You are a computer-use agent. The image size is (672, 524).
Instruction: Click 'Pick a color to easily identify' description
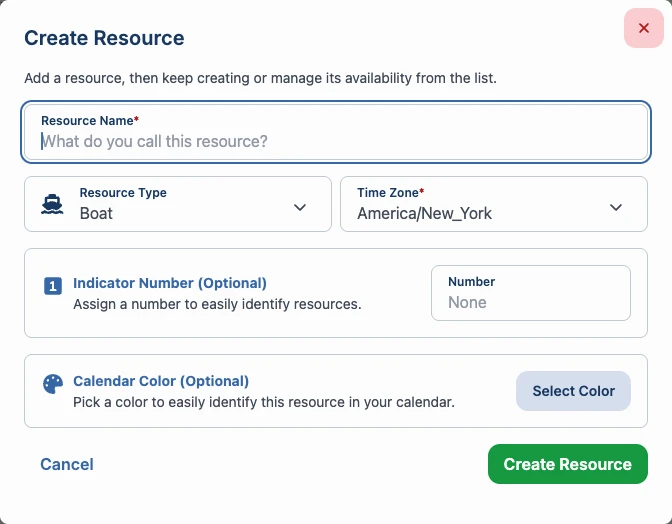[x=264, y=402]
